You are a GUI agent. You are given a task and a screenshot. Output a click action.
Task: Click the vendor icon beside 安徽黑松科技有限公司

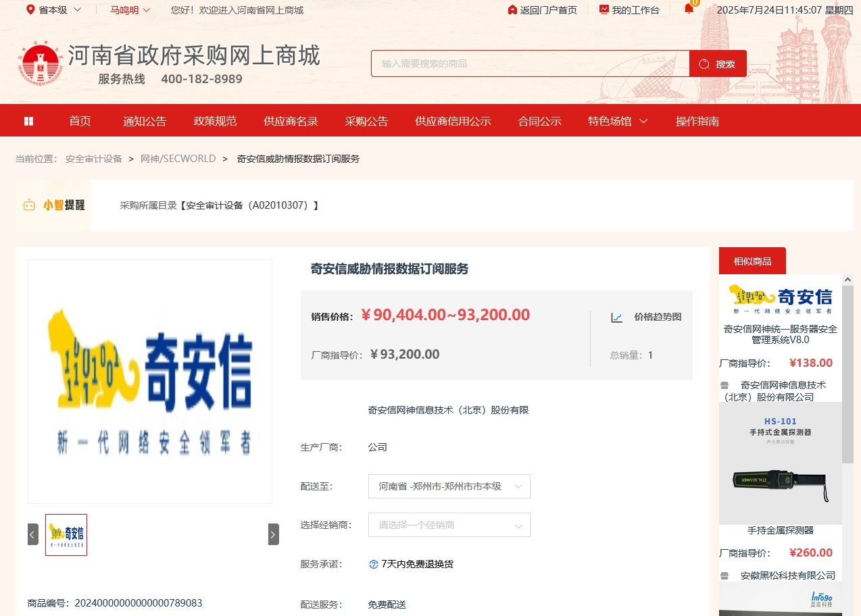[724, 576]
